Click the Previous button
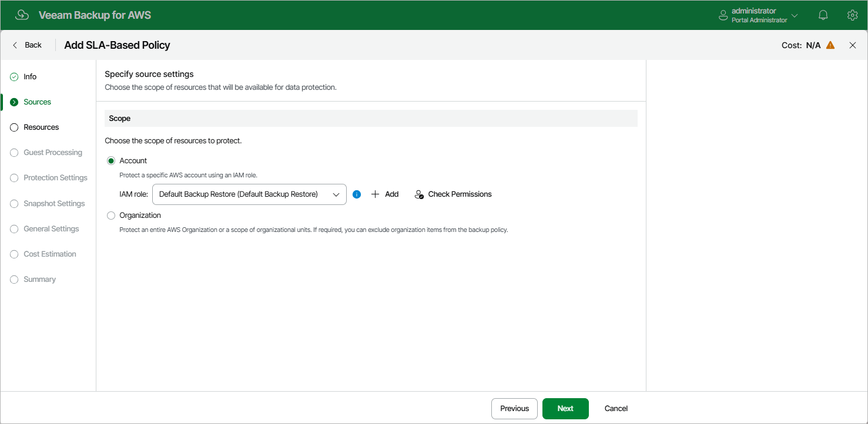 click(x=514, y=409)
